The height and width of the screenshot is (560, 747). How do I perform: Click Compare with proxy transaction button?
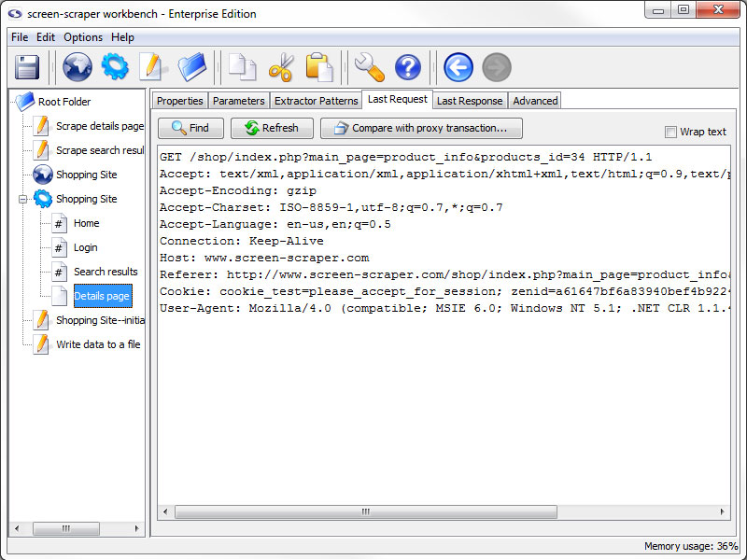coord(422,128)
